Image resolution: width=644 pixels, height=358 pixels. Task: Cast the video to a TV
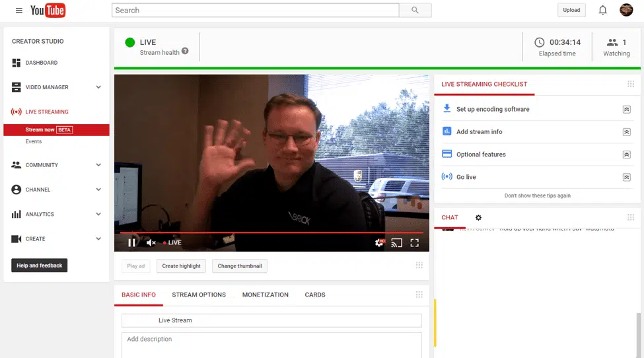click(x=397, y=243)
